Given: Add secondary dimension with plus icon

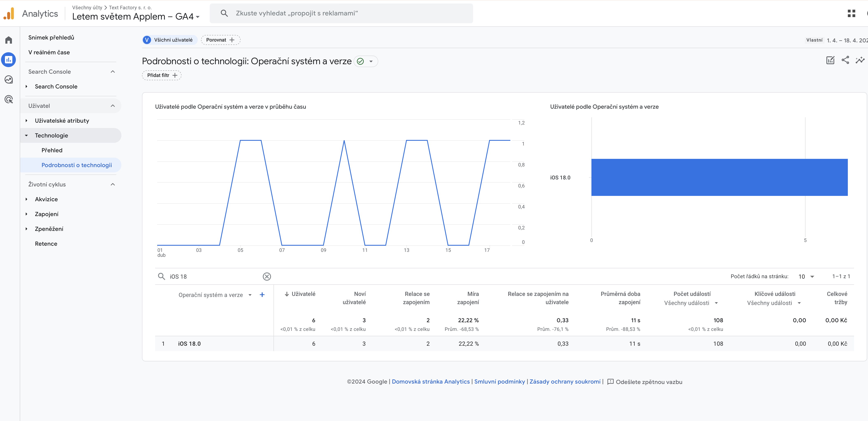Looking at the screenshot, I should [x=262, y=295].
